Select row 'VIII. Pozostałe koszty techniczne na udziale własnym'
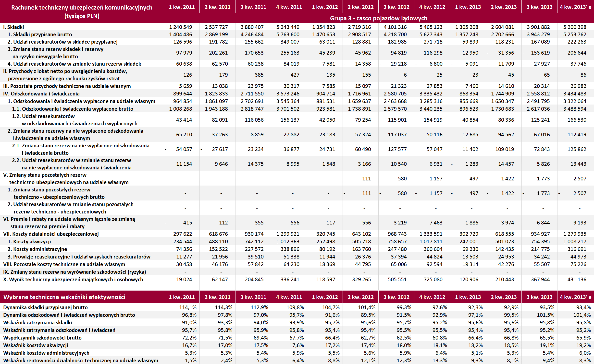 (x=64, y=264)
